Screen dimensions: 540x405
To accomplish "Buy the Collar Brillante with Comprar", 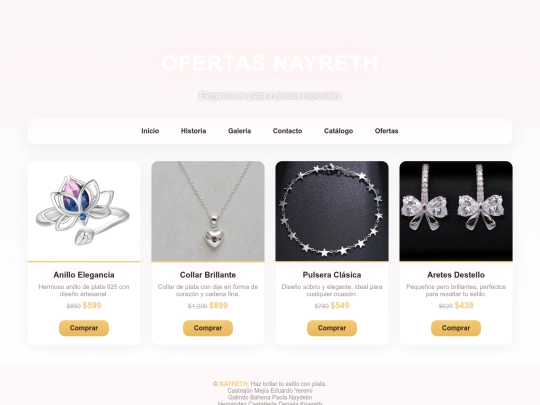I will tap(208, 328).
